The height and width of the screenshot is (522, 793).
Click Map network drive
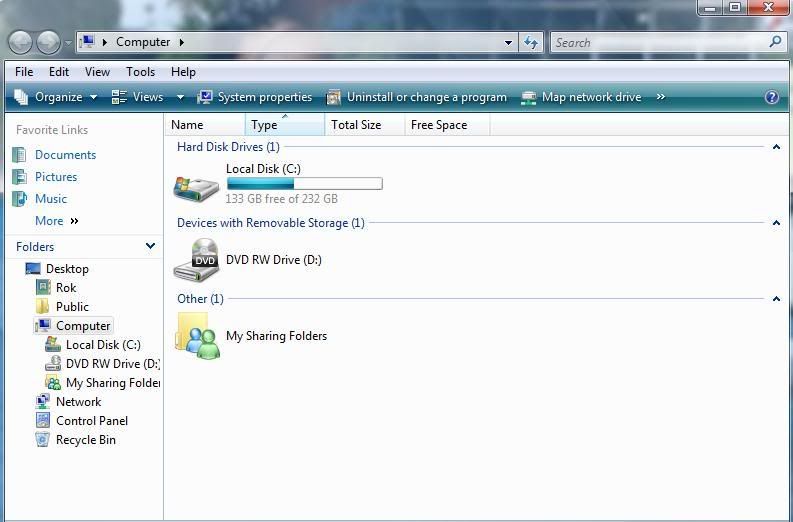(581, 97)
